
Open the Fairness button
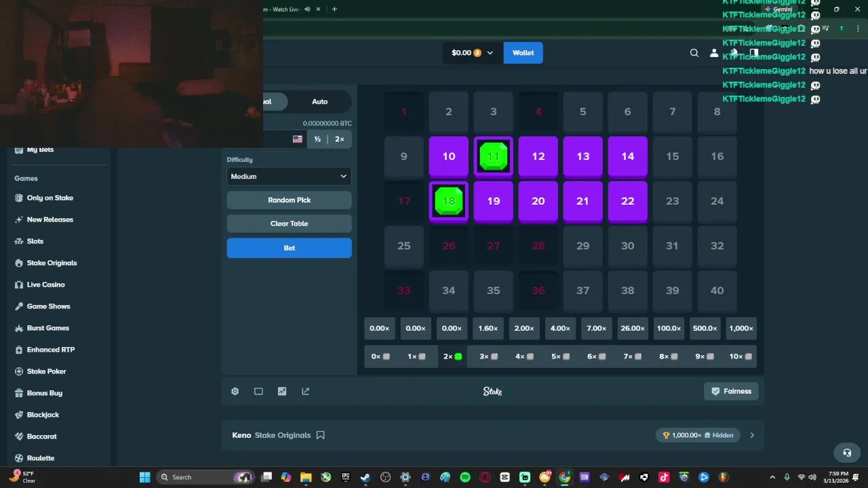click(731, 391)
